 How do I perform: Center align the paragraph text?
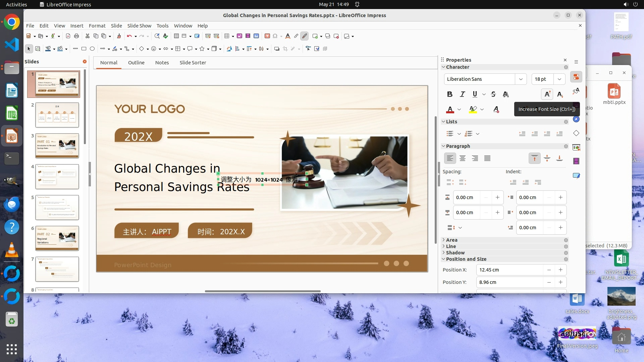point(463,158)
